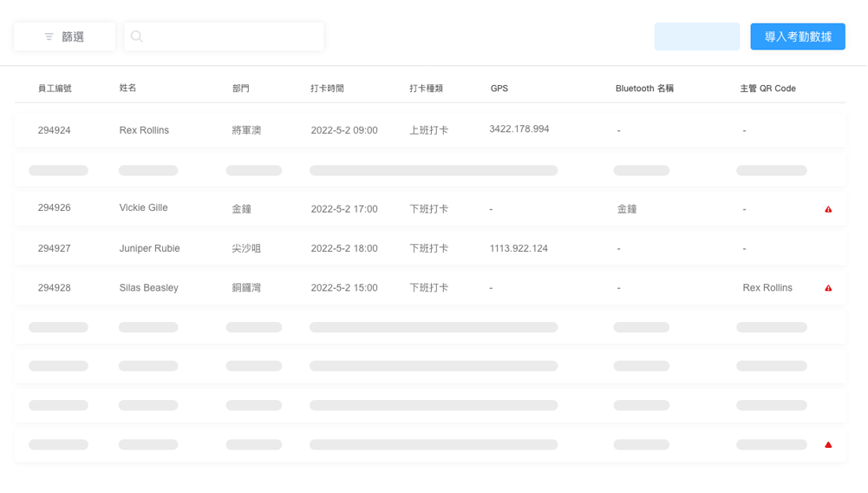Viewport: 868px width, 493px height.
Task: Click the blank light-blue button
Action: click(x=697, y=36)
